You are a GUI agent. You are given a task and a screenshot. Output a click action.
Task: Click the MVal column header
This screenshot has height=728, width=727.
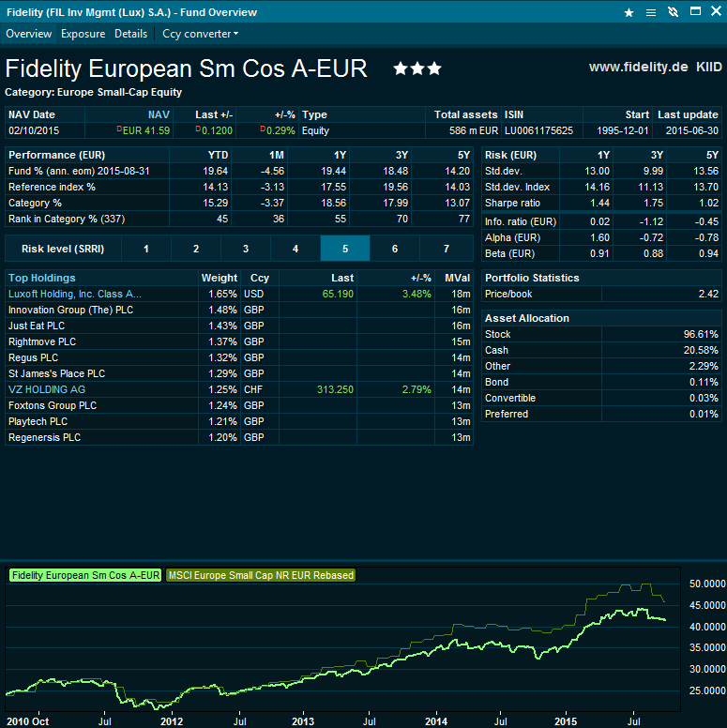(457, 278)
